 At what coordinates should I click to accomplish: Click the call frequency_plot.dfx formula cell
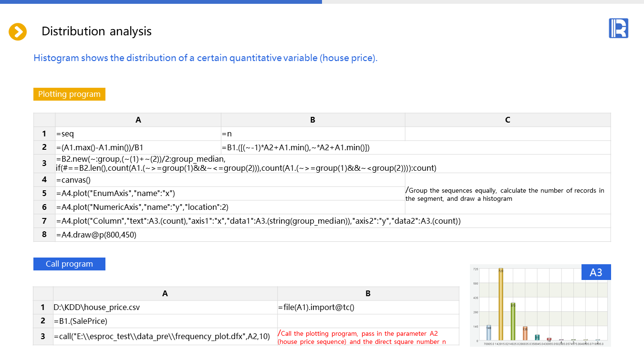tap(165, 336)
